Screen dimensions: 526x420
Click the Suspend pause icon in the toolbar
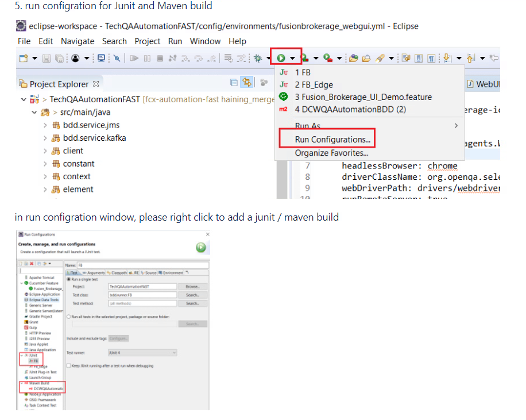coord(147,59)
